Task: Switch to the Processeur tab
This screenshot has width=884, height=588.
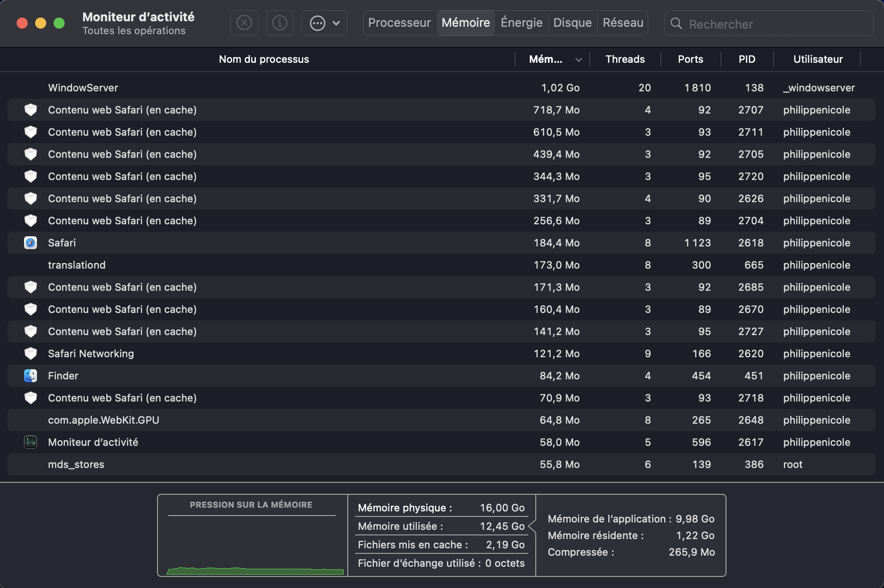Action: coord(400,23)
